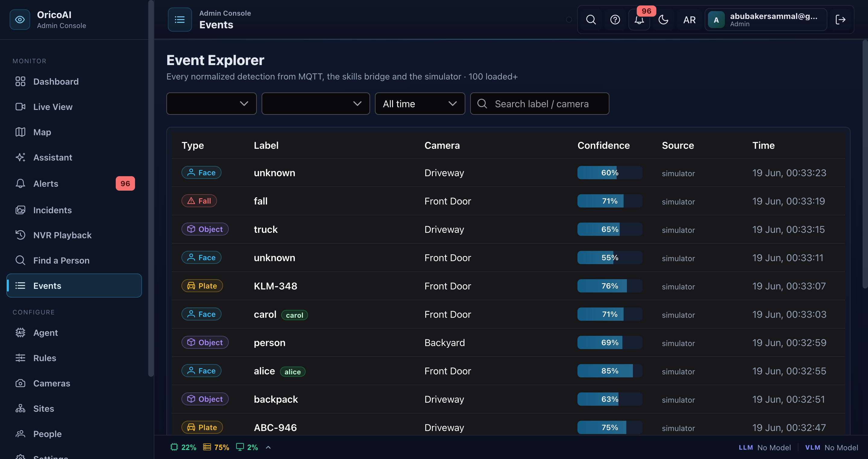Screen dimensions: 868x459
Task: Click the Source column header
Action: [x=678, y=145]
